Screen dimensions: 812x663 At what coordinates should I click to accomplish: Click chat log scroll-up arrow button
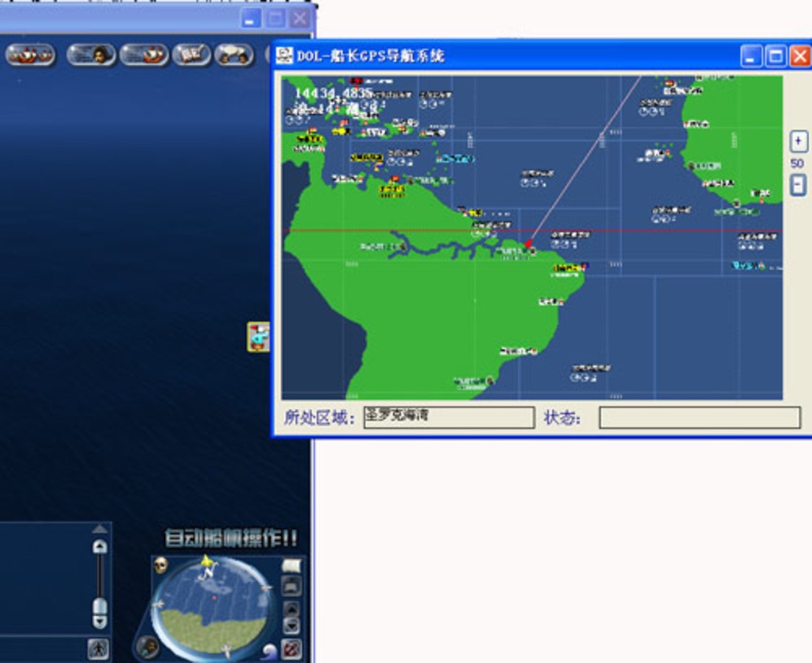tap(99, 547)
